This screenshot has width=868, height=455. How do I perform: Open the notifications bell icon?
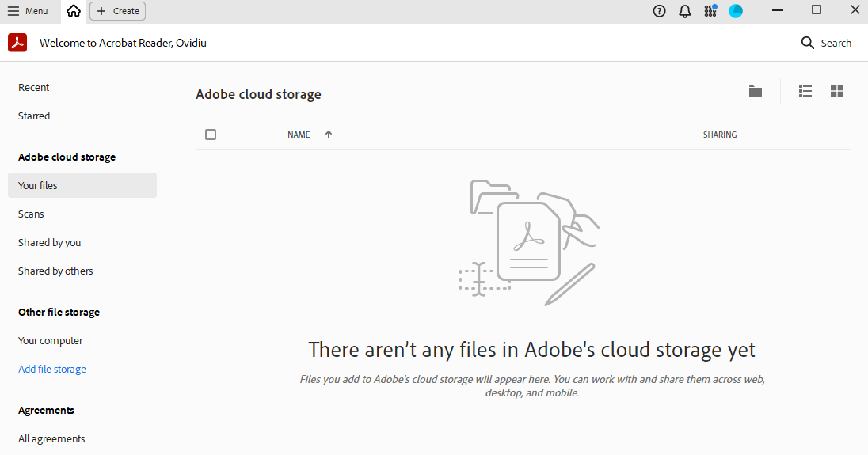pyautogui.click(x=685, y=11)
